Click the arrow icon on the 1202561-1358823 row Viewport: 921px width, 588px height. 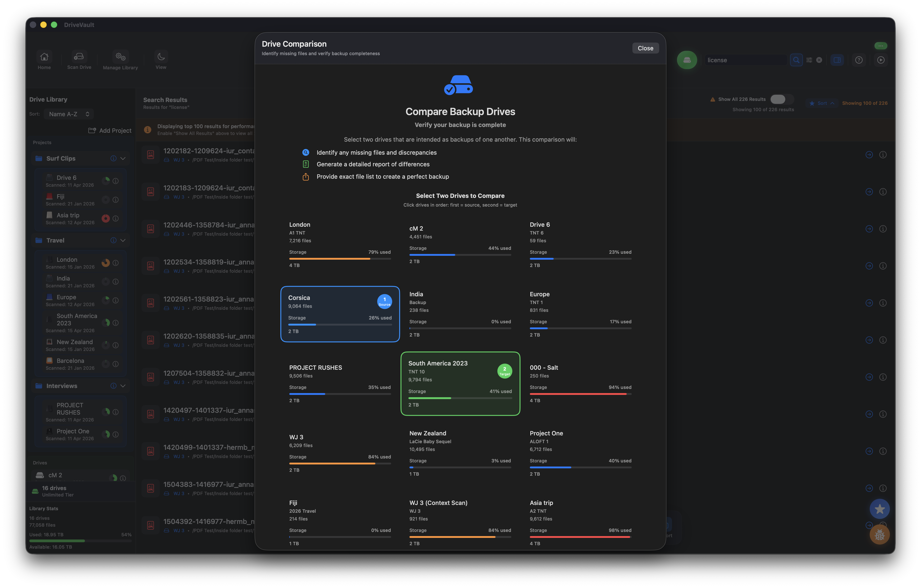869,303
